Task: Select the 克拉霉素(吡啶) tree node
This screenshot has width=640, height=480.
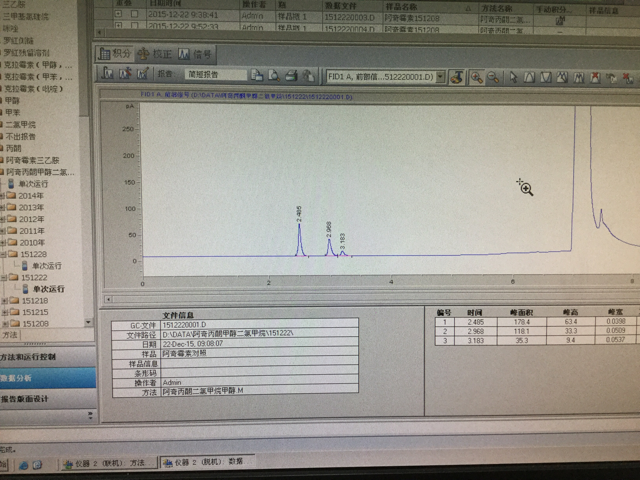Action: click(33, 89)
